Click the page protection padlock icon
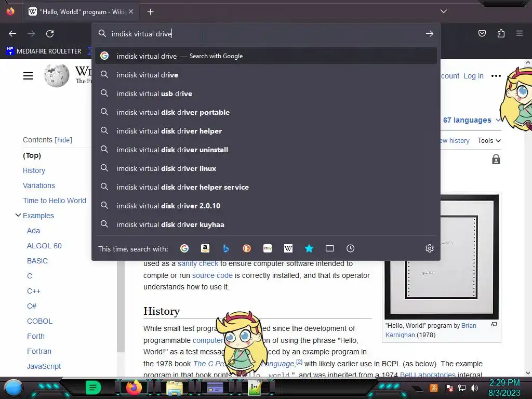Screen dimensions: 532x399 tap(496, 159)
